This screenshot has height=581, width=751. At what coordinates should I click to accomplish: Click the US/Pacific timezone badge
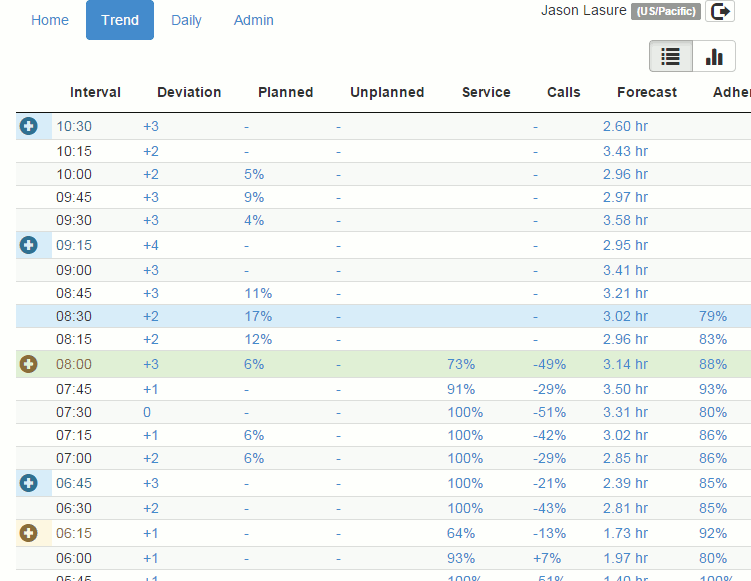click(666, 11)
